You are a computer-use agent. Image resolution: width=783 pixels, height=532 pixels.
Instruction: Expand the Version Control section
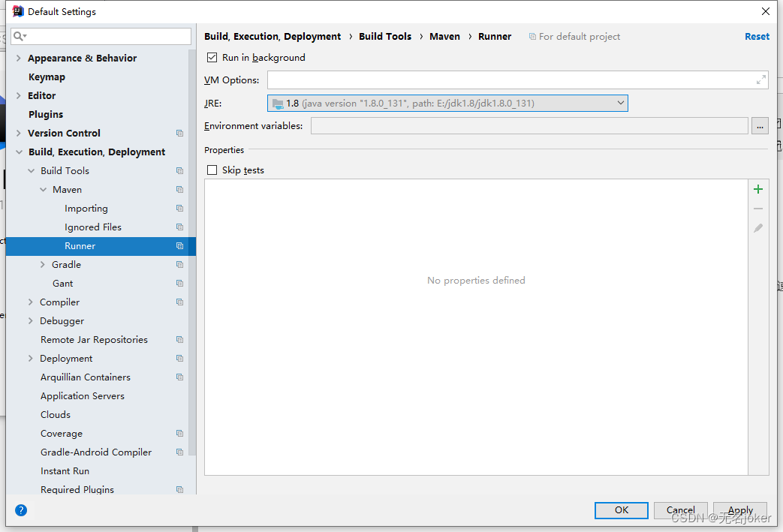19,134
